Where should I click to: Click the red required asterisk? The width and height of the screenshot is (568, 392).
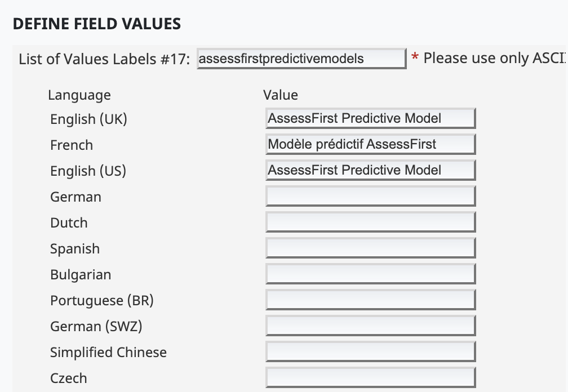pos(415,59)
